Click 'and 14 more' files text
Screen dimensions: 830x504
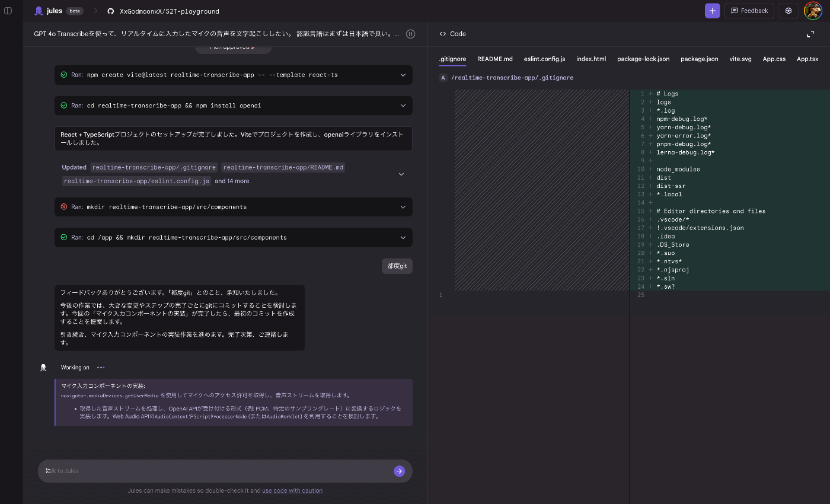232,181
